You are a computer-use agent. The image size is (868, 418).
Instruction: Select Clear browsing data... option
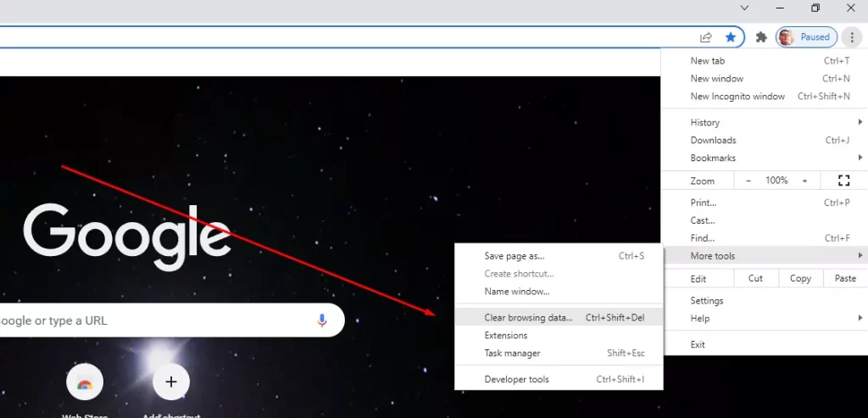pos(559,317)
